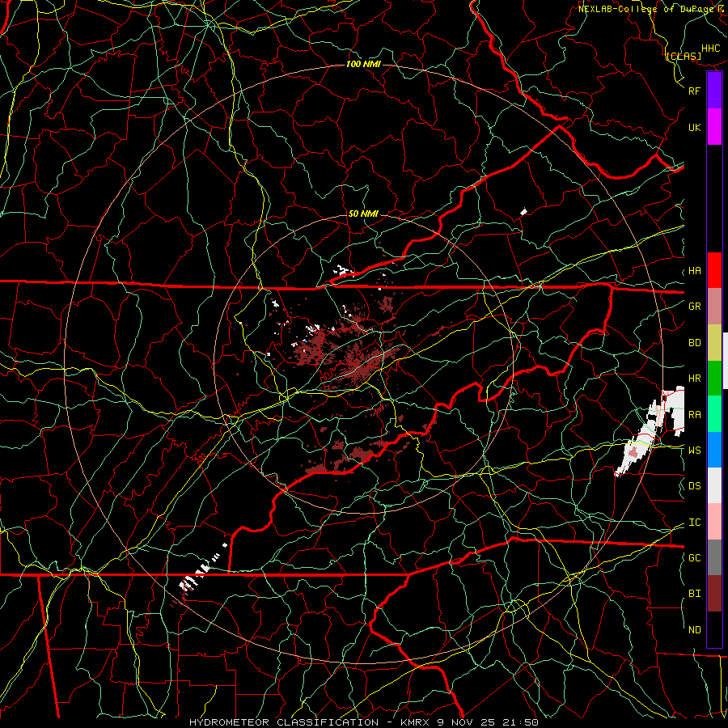Click the white DS legend swatch
Viewport: 728px width, 728px height.
[714, 485]
